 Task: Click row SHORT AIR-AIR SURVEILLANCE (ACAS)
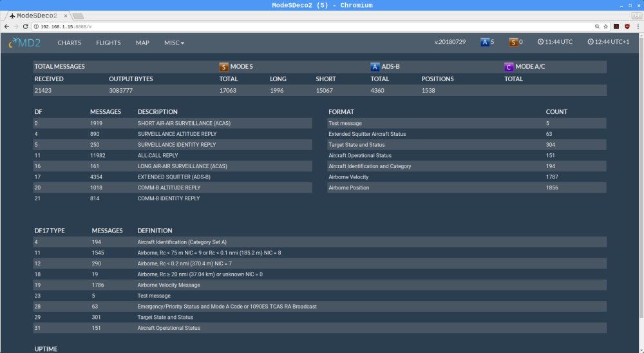[173, 123]
